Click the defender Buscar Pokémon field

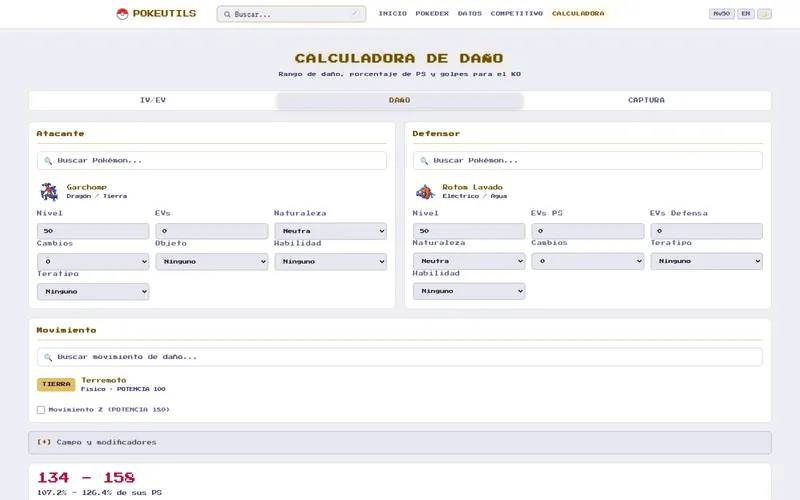click(x=588, y=160)
